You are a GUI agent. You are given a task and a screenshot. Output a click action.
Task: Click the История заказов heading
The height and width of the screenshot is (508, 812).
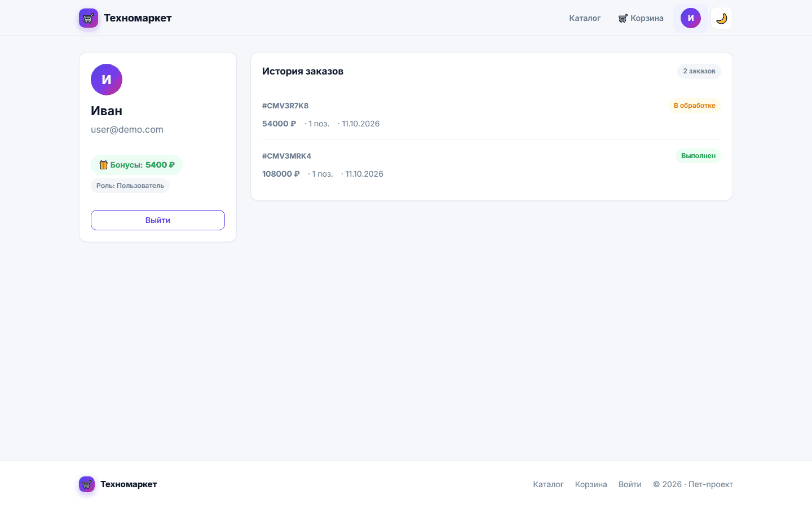coord(303,71)
